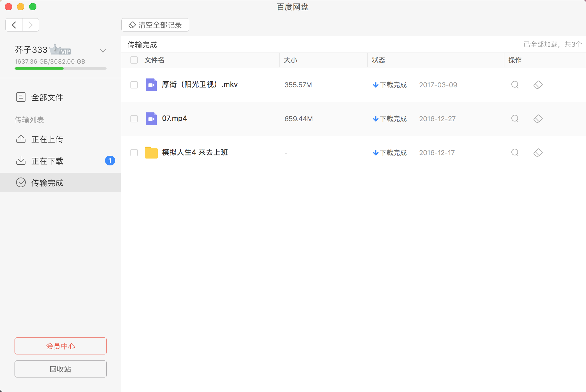Erase the record for 厚街（阳光卫视）.mkv
This screenshot has width=586, height=392.
pyautogui.click(x=538, y=85)
